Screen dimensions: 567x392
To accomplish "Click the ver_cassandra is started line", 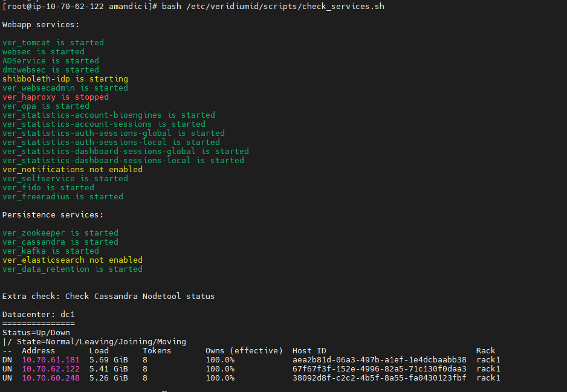I will point(60,242).
